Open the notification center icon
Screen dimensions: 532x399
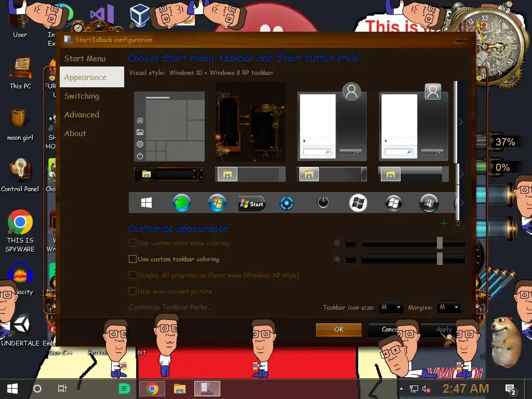pos(511,390)
